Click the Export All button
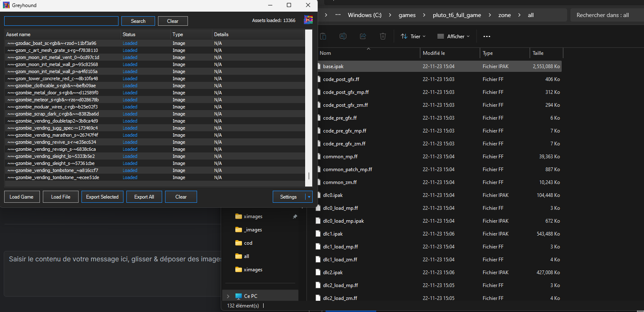The width and height of the screenshot is (644, 312). (x=144, y=197)
